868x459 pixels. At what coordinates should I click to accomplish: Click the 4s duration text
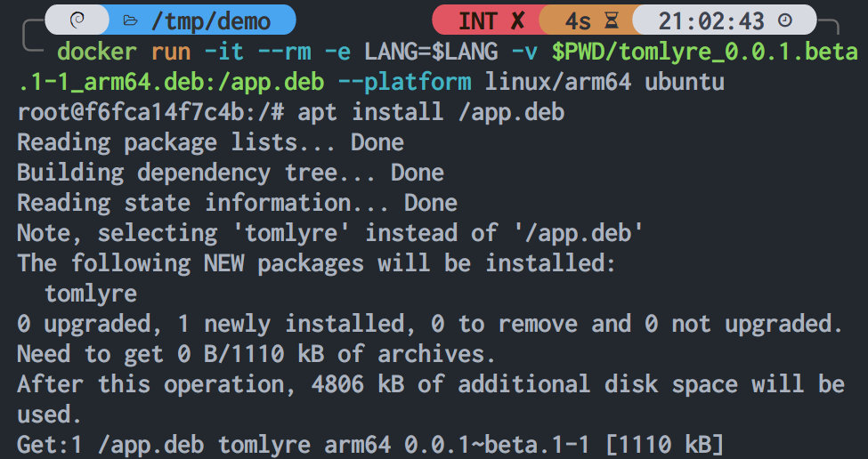[578, 21]
